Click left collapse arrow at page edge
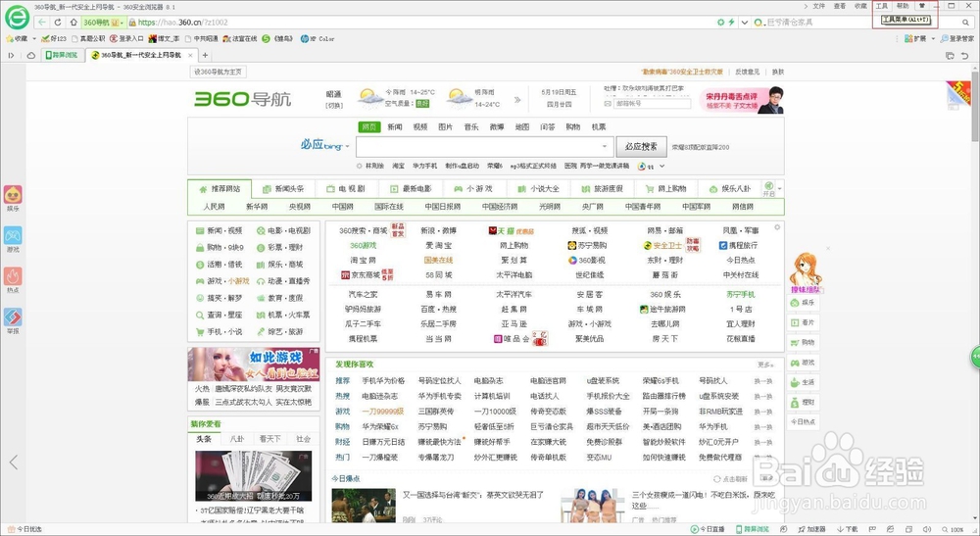 pyautogui.click(x=13, y=463)
